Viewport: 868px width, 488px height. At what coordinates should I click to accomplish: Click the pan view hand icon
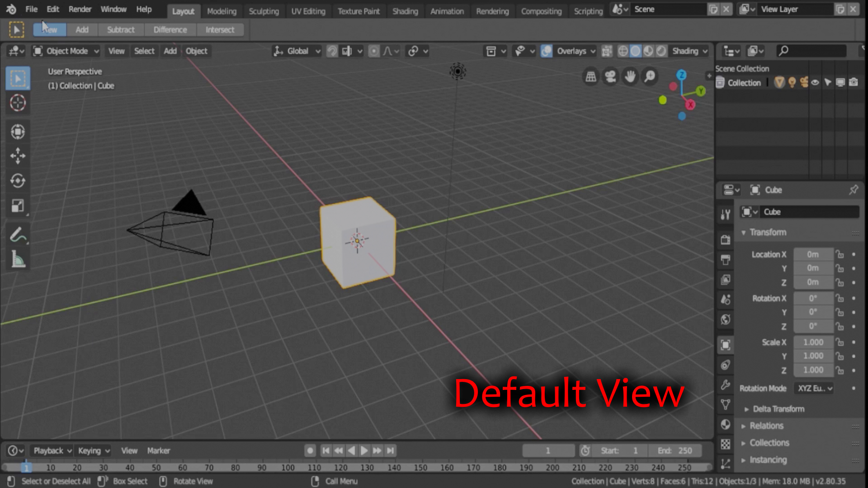coord(630,77)
